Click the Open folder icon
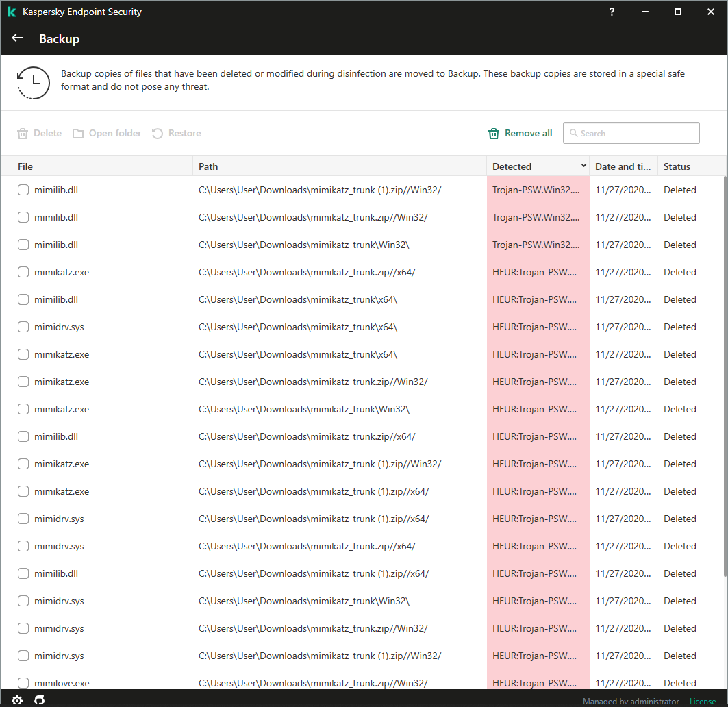Viewport: 728px width, 707px height. pyautogui.click(x=78, y=134)
